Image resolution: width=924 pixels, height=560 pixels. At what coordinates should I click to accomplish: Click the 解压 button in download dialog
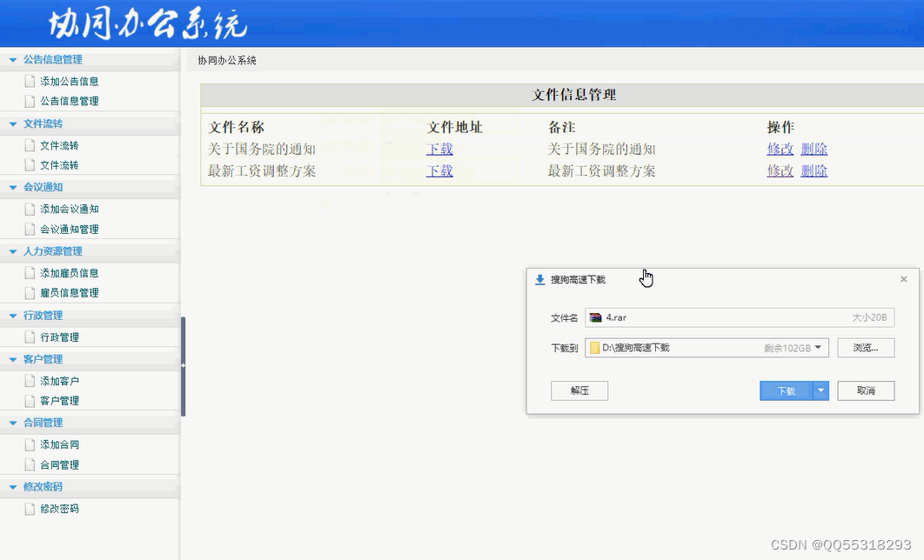[579, 390]
